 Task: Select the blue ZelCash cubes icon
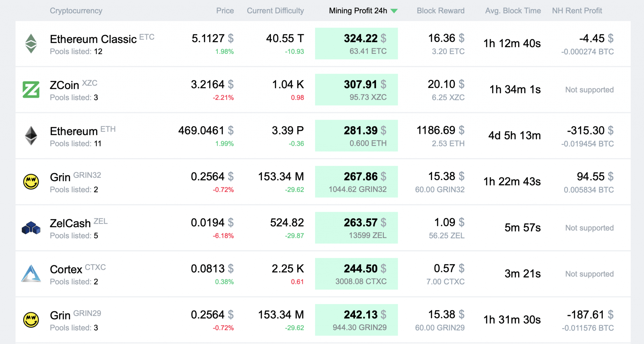click(x=31, y=228)
